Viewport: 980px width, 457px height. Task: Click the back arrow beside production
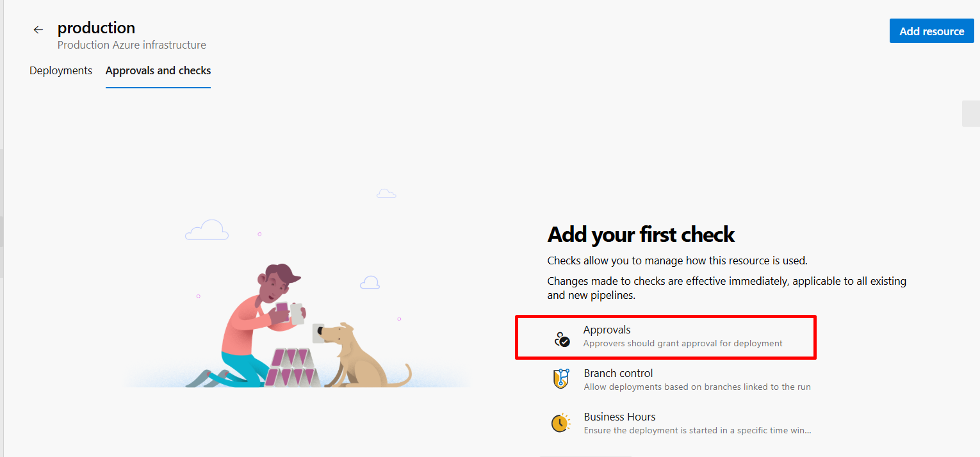[38, 29]
